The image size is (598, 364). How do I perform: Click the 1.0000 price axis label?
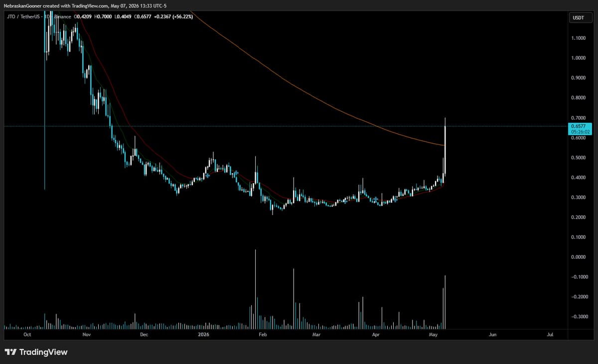[x=579, y=58]
